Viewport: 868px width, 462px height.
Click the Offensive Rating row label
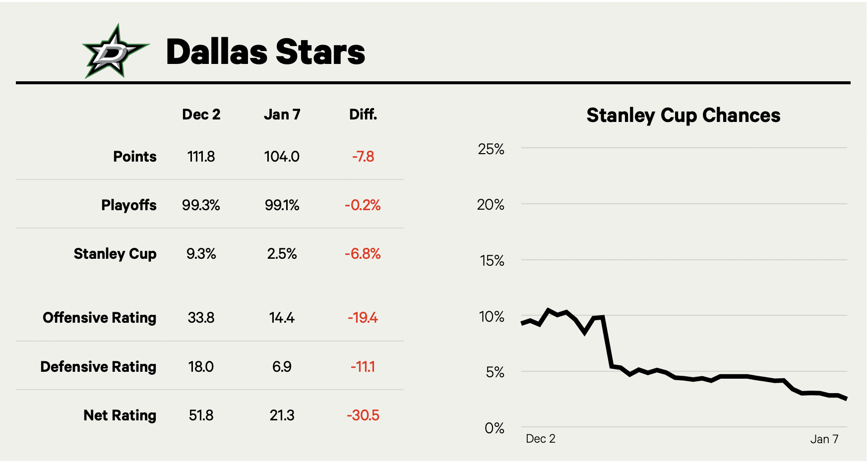[99, 318]
